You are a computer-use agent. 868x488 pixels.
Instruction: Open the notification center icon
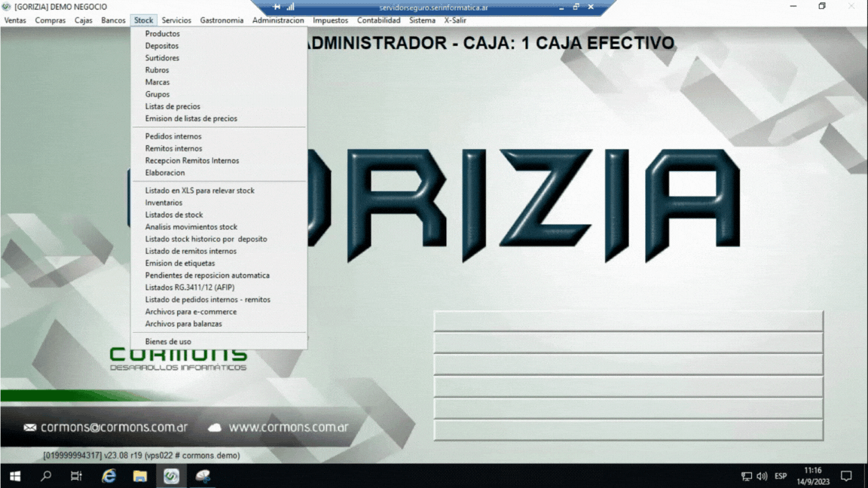click(846, 476)
